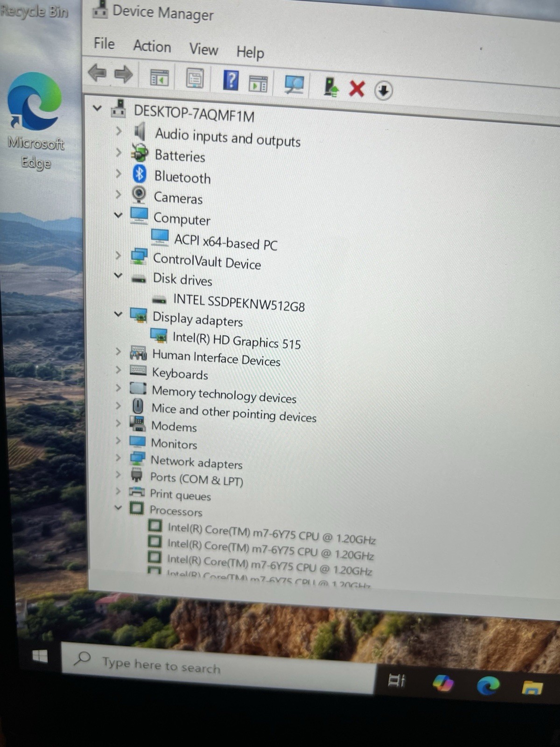
Task: Click Show/Hide Console Tree toolbar icon
Action: click(x=159, y=77)
